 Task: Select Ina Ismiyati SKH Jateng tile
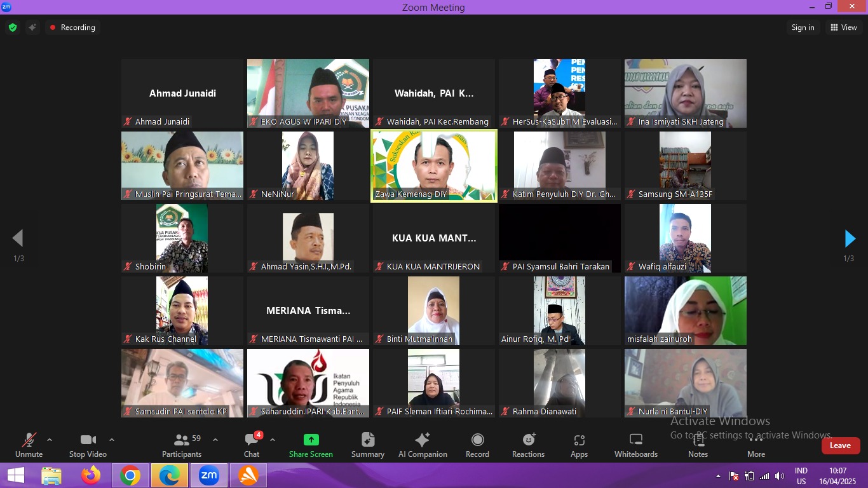(686, 93)
